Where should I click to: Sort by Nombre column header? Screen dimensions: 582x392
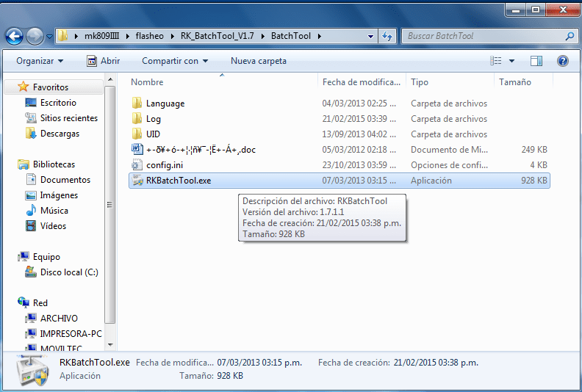[147, 82]
